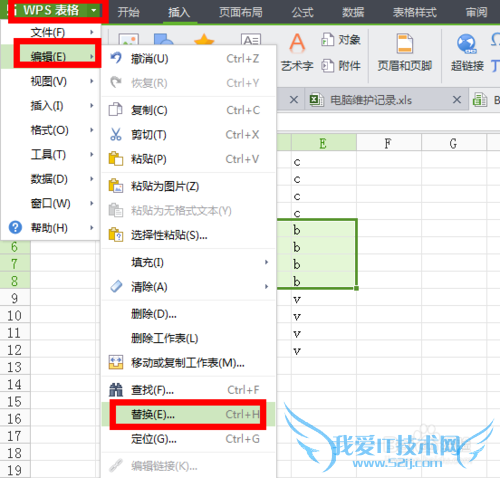Choose 替换(E)... from the Edit menu
500x478 pixels.
click(188, 414)
